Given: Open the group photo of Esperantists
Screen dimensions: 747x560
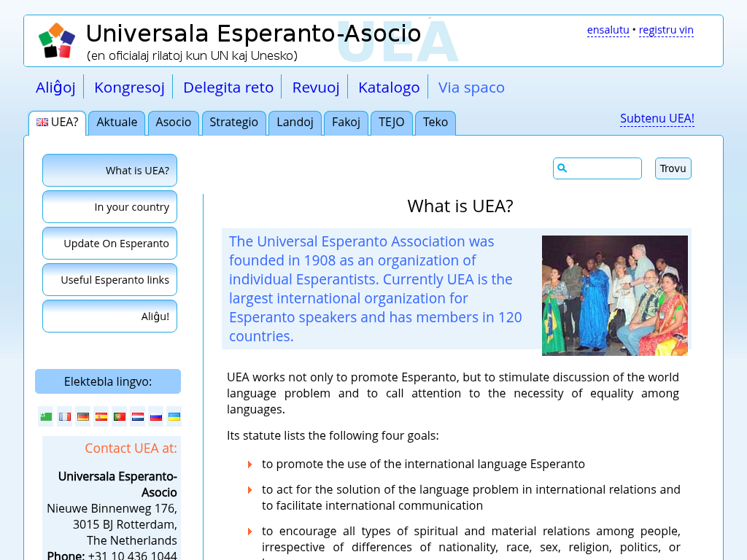Looking at the screenshot, I should (614, 295).
